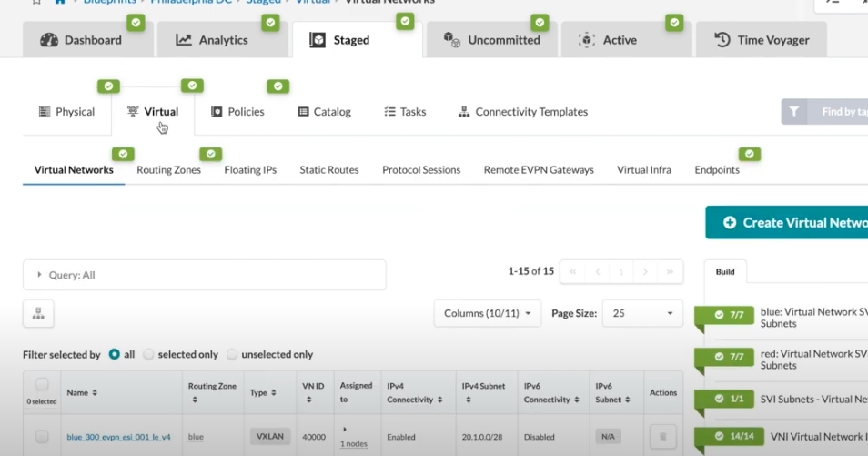Select the 'all' filter radio button

click(114, 354)
